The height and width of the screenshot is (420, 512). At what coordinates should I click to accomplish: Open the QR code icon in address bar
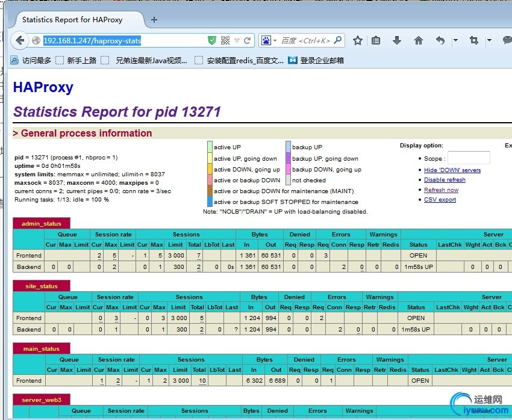[x=225, y=40]
